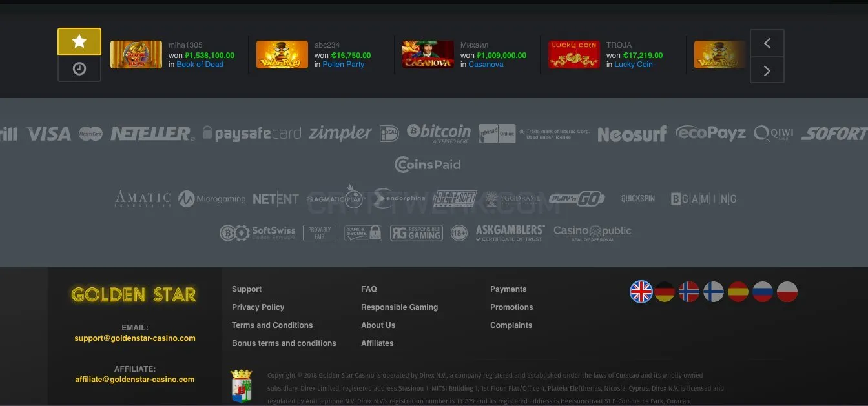Show previous winners with left arrow
The width and height of the screenshot is (868, 406).
767,43
